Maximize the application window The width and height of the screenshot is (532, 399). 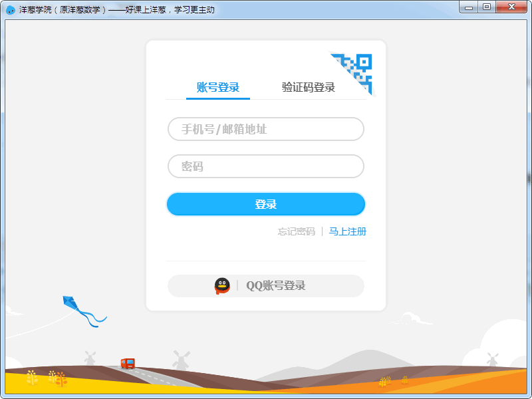tap(488, 7)
